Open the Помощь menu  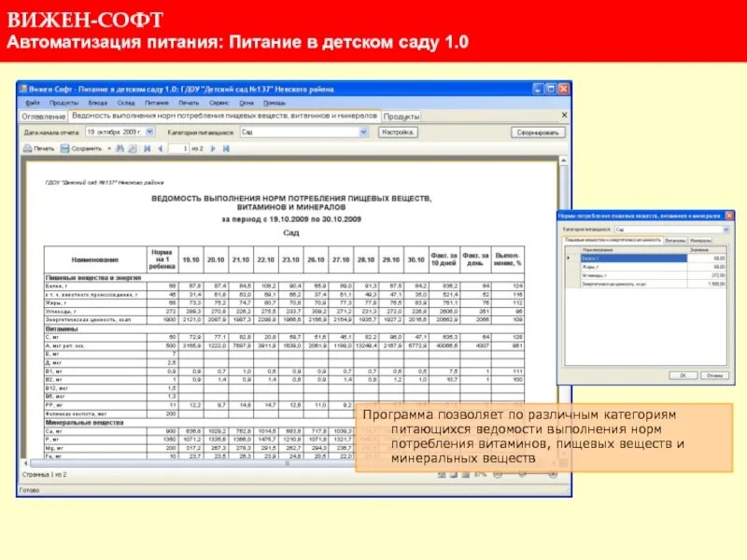click(x=275, y=103)
